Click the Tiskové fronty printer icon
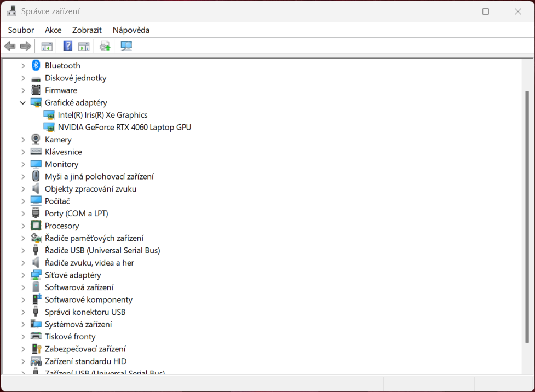This screenshot has width=535, height=392. [36, 336]
